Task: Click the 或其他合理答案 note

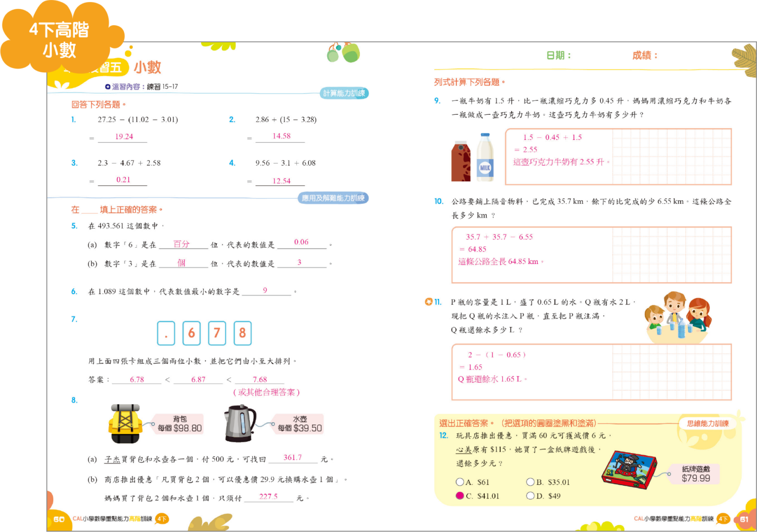Action: (x=266, y=393)
